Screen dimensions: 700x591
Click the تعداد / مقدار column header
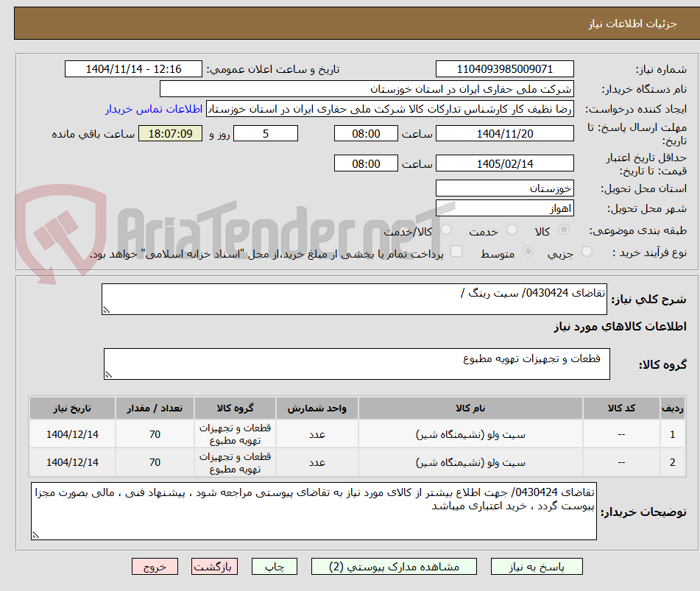[x=155, y=408]
